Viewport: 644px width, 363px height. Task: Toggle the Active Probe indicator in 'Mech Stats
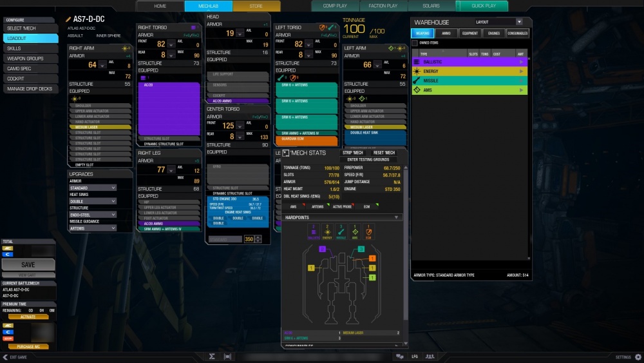[343, 206]
